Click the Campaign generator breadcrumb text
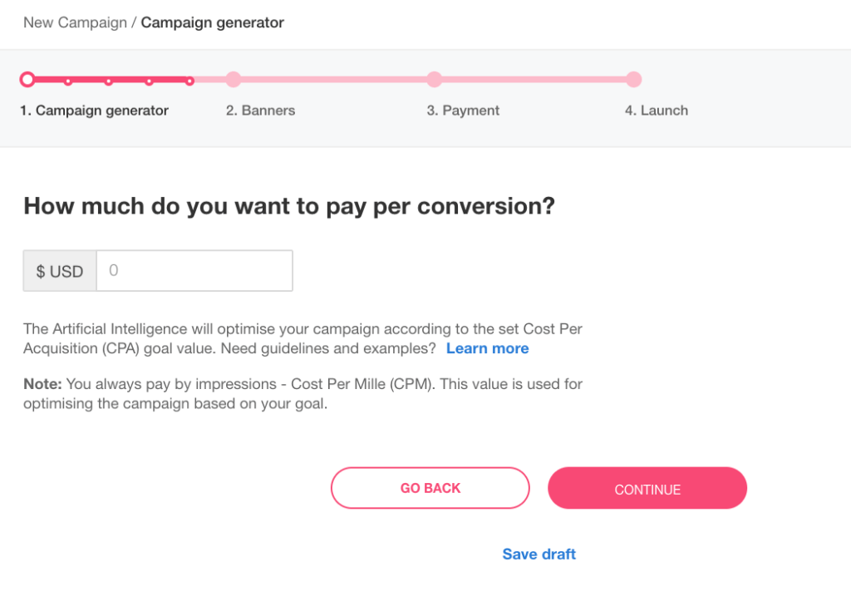This screenshot has width=851, height=616. click(213, 22)
